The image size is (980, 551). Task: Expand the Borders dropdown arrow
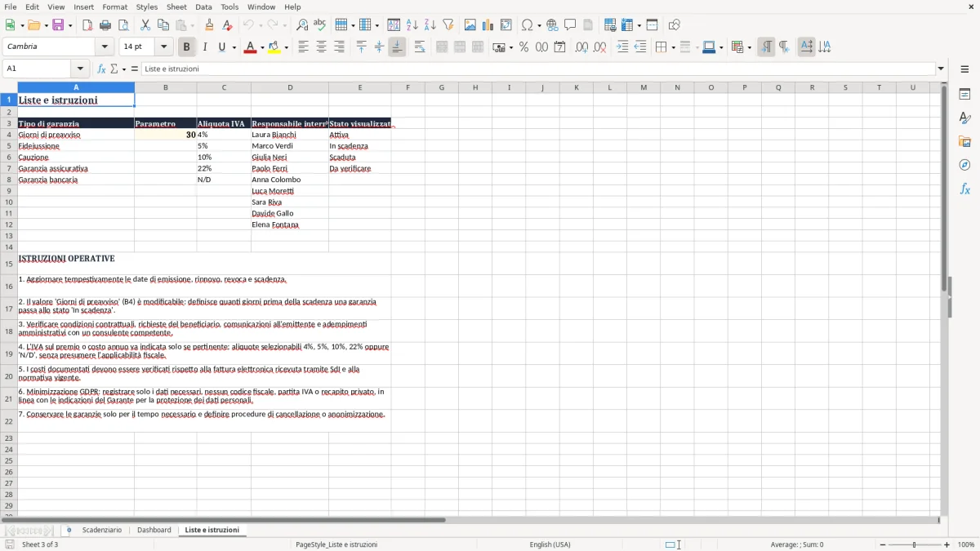click(x=672, y=47)
